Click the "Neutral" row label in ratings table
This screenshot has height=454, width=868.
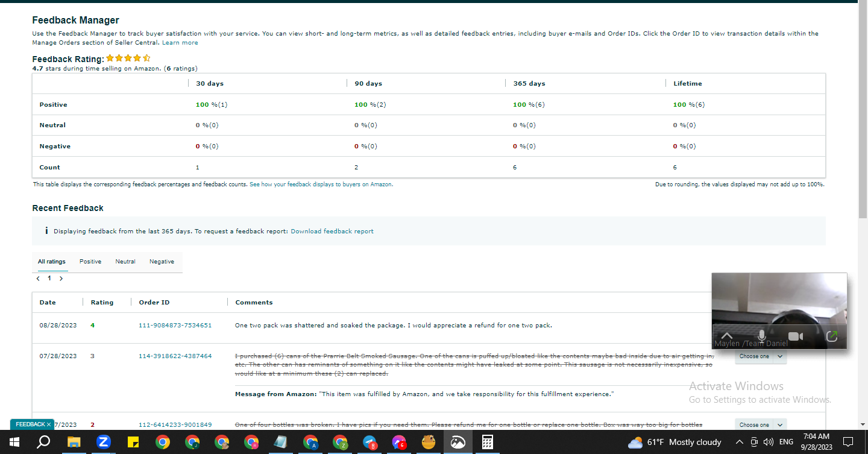pyautogui.click(x=52, y=125)
